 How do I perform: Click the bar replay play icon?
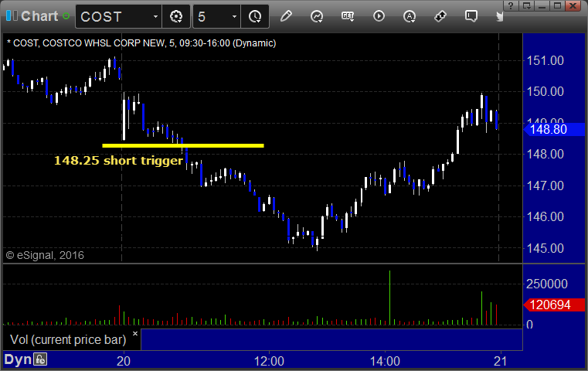(379, 16)
